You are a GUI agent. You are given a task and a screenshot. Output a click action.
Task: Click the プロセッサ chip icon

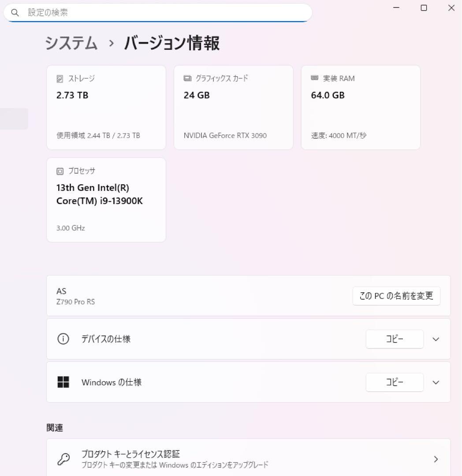tap(60, 171)
